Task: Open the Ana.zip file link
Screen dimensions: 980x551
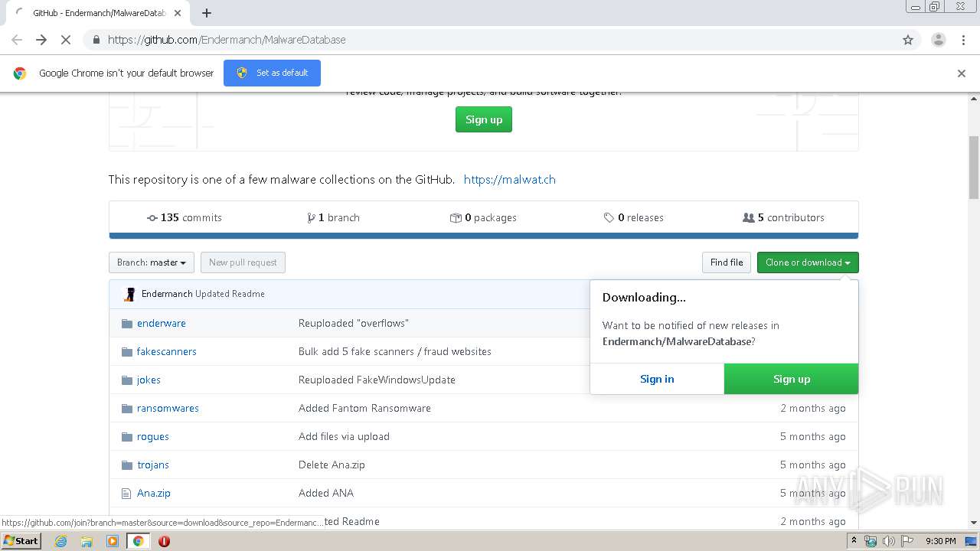Action: pyautogui.click(x=154, y=494)
